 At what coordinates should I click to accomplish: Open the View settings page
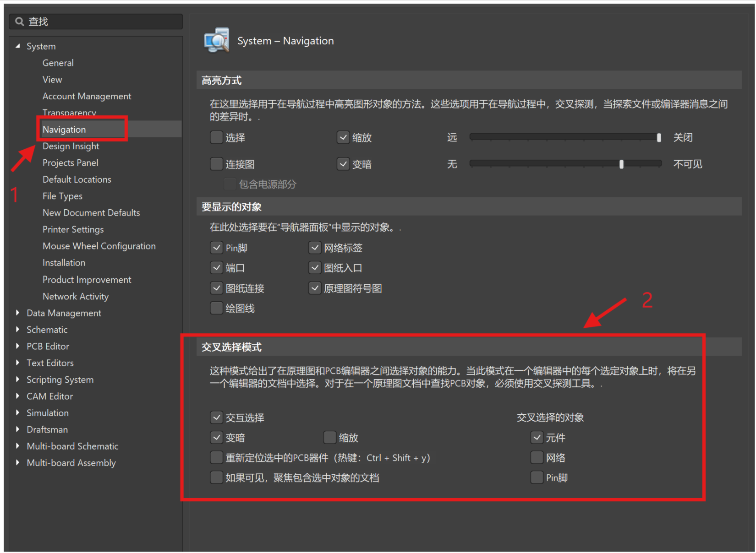pos(52,79)
